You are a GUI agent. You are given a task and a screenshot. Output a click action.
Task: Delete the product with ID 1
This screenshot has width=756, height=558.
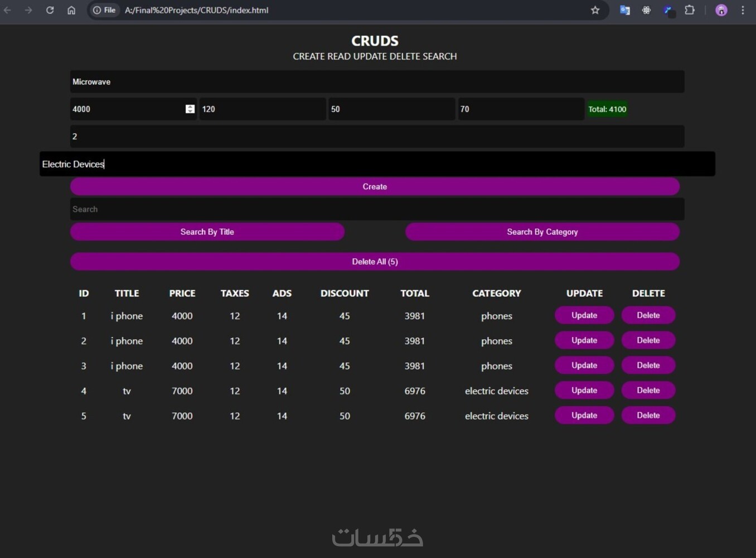648,315
